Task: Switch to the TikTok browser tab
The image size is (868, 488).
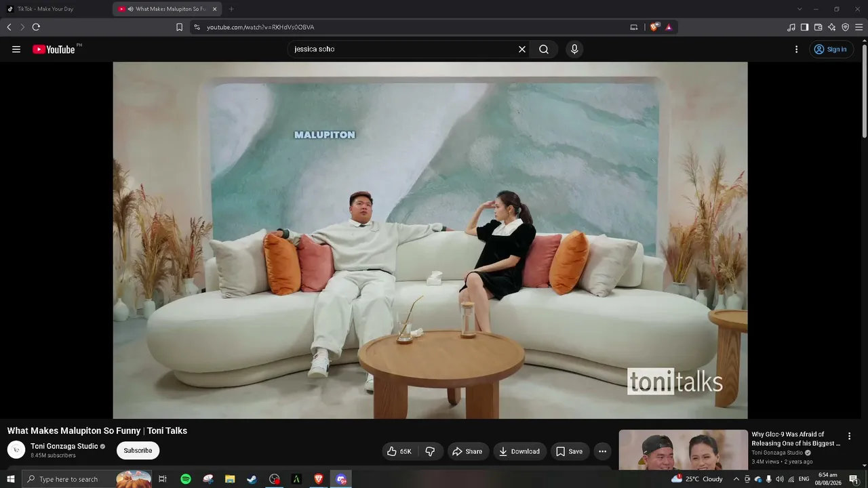Action: click(56, 9)
